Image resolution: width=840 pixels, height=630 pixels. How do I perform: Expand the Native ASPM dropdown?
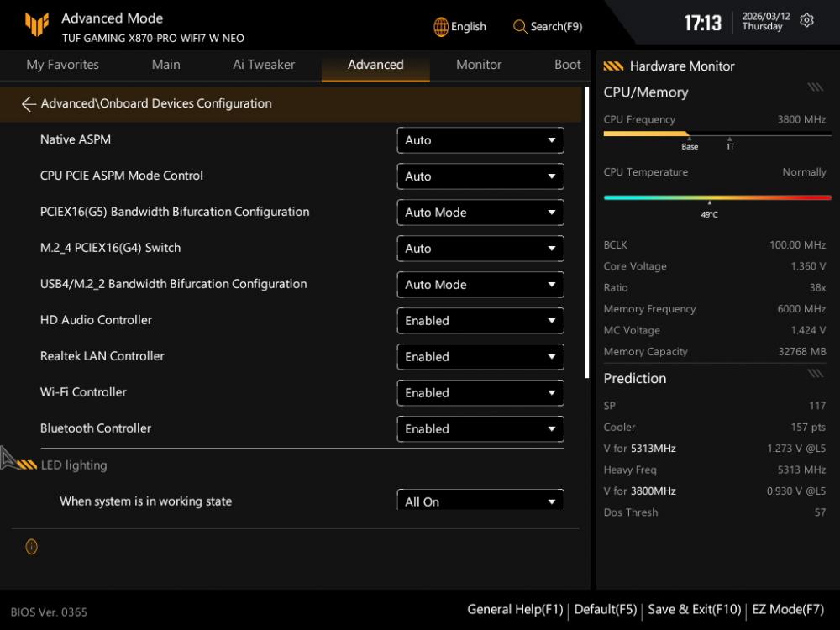coord(480,140)
